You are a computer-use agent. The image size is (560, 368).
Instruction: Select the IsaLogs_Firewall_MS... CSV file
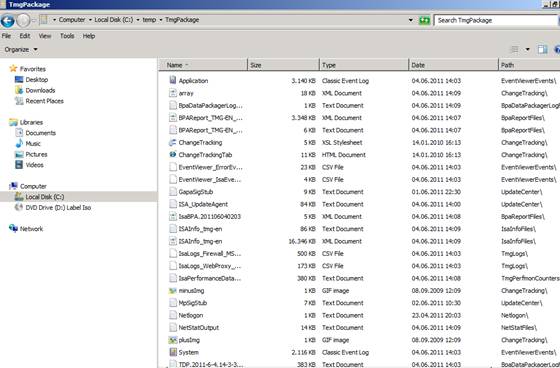point(210,253)
